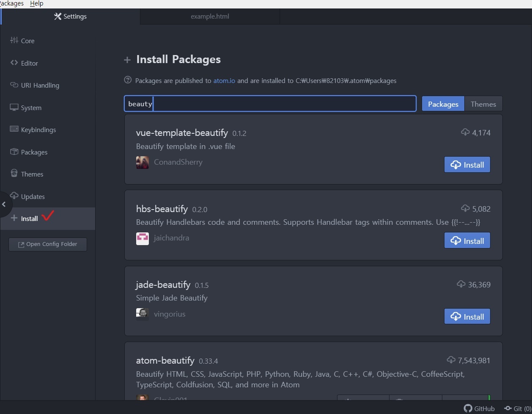Screen dimensions: 532x414
Task: Click the Packages box icon
Action: pyautogui.click(x=14, y=152)
